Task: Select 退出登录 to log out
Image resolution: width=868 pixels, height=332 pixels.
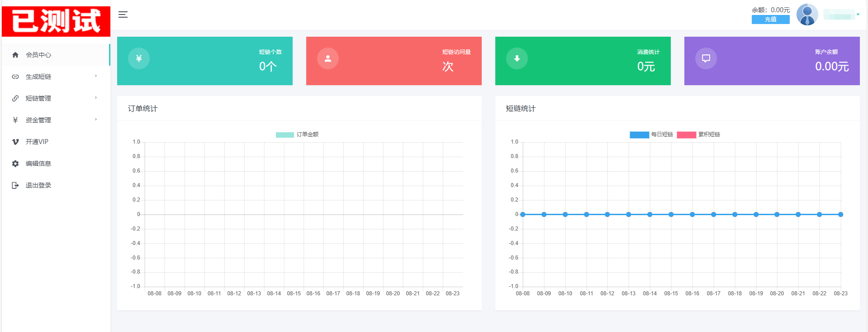Action: click(56, 185)
